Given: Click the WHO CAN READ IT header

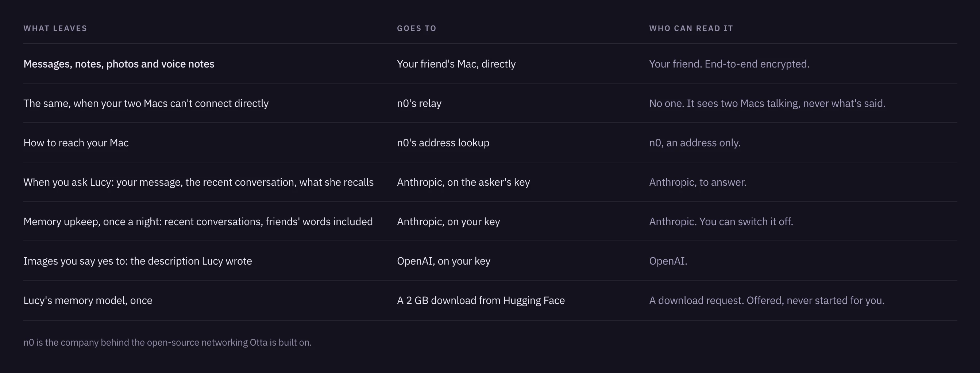Looking at the screenshot, I should pyautogui.click(x=691, y=28).
